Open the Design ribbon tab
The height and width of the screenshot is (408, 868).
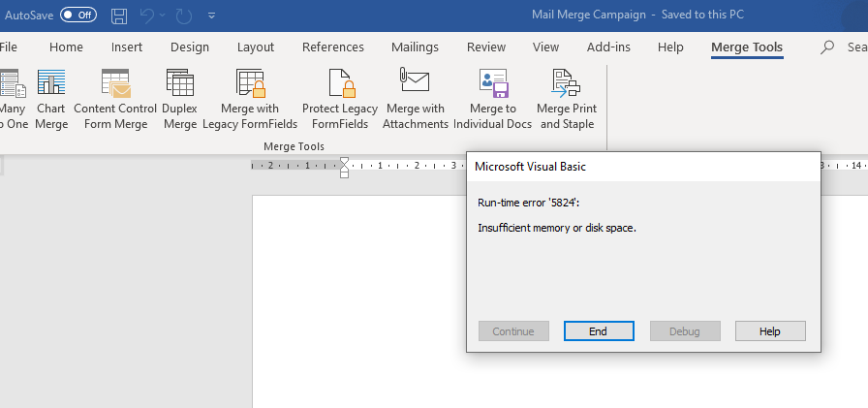tap(190, 47)
